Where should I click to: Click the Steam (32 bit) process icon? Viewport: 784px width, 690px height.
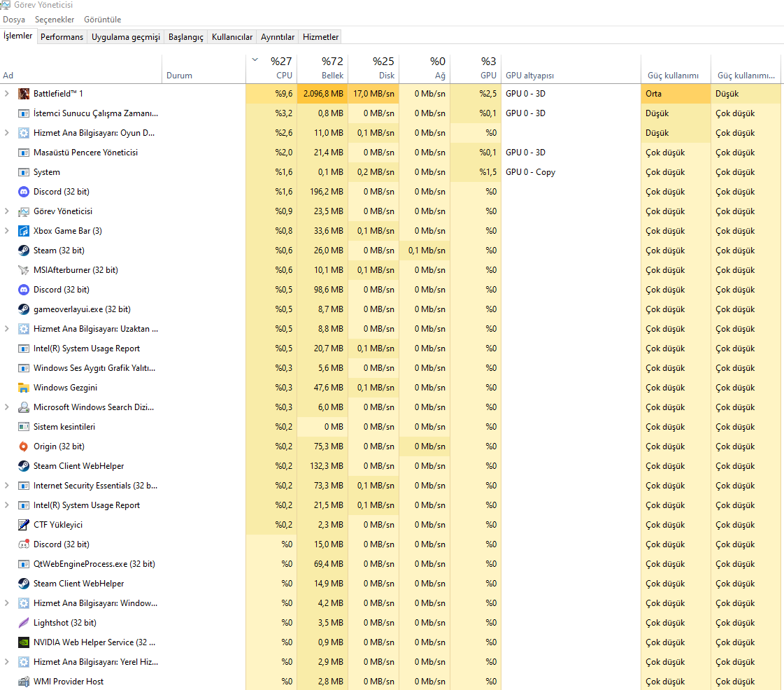[23, 250]
